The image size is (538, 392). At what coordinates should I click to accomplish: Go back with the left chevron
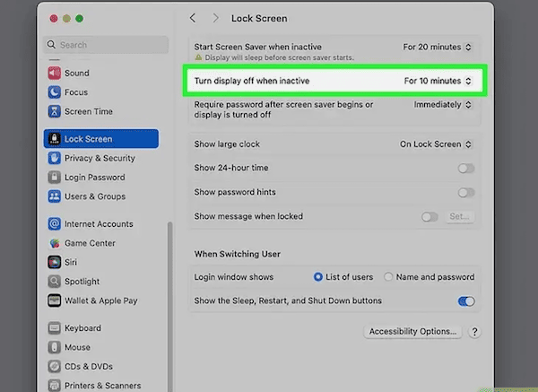pyautogui.click(x=193, y=18)
